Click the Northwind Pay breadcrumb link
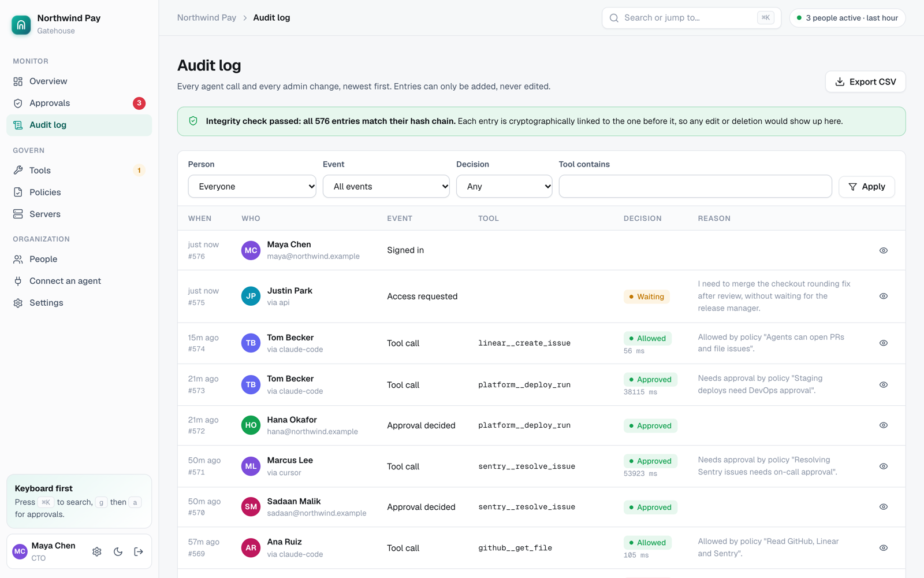This screenshot has width=924, height=578. pyautogui.click(x=207, y=18)
